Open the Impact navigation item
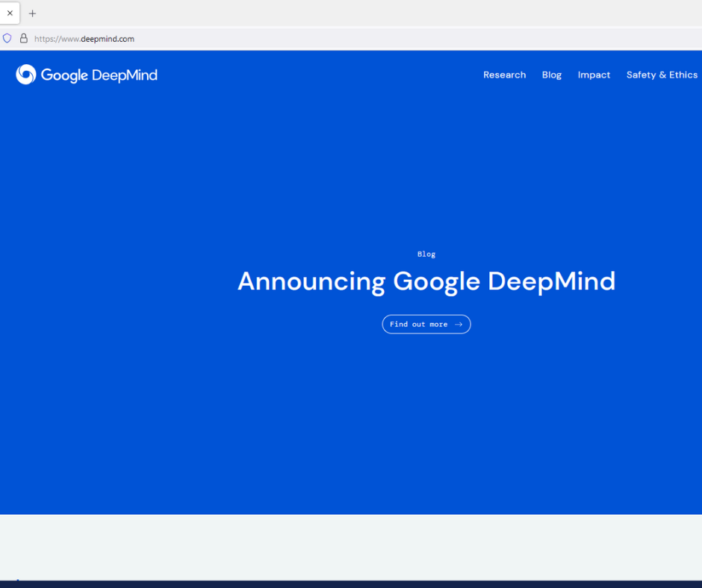 coord(594,75)
